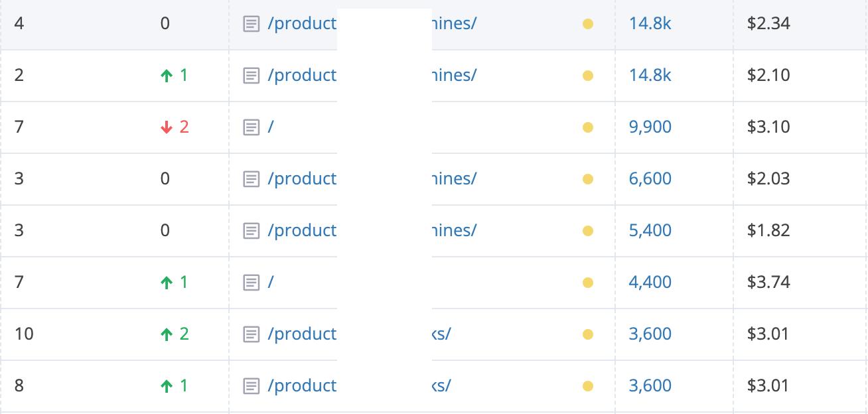Screen dimensions: 868x414
Task: Click the $3.74 CPC value
Action: point(768,282)
